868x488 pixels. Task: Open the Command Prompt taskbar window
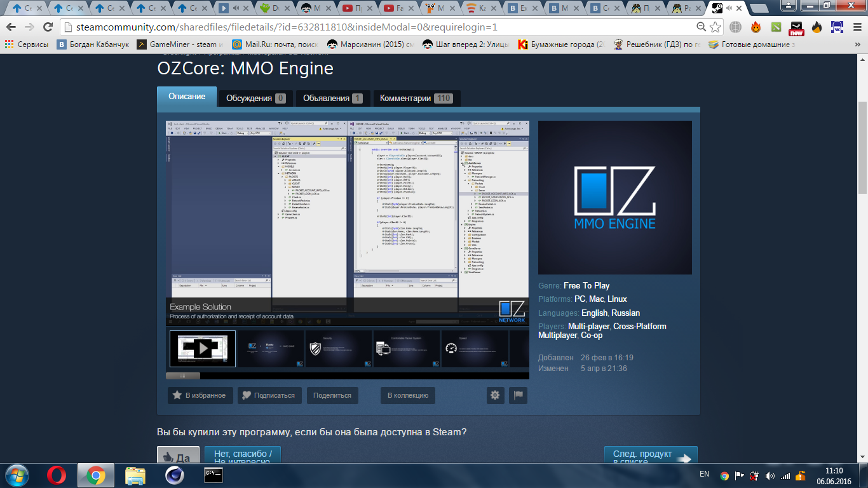point(214,475)
